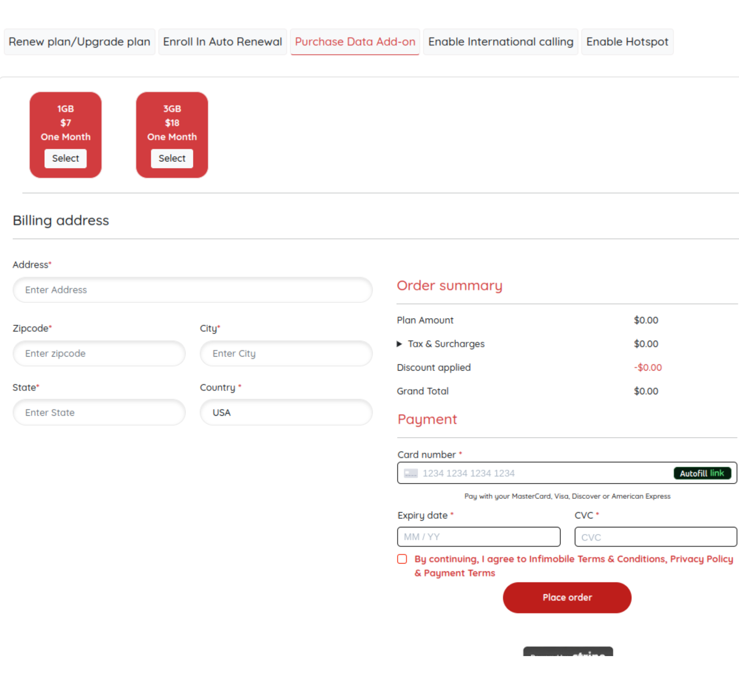Check the Terms & Conditions agreement checkbox
This screenshot has height=700, width=739.
coord(402,559)
